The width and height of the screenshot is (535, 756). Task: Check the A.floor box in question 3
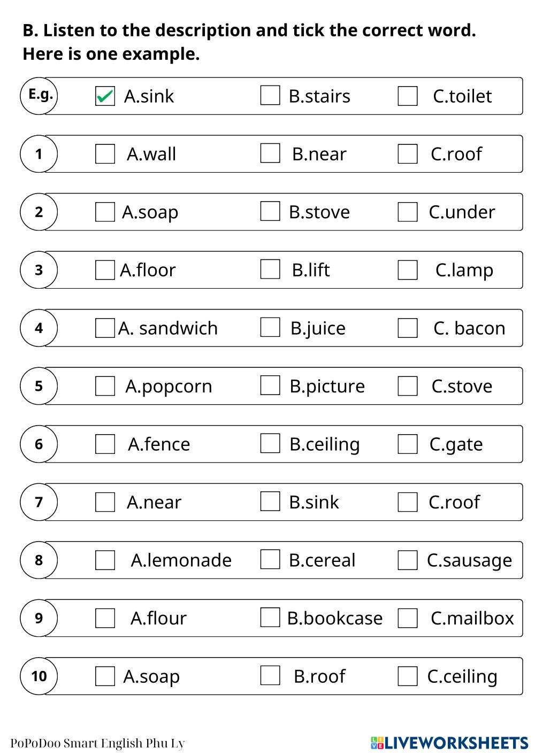(x=105, y=270)
